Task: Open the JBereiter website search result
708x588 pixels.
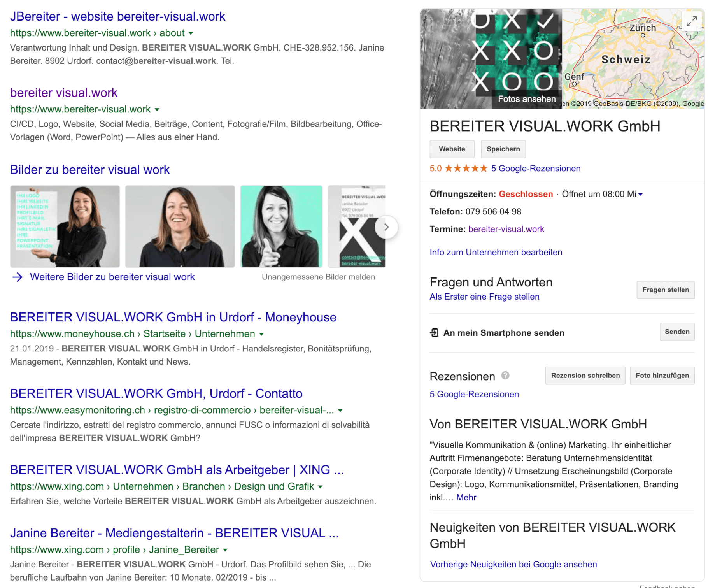Action: (x=117, y=16)
